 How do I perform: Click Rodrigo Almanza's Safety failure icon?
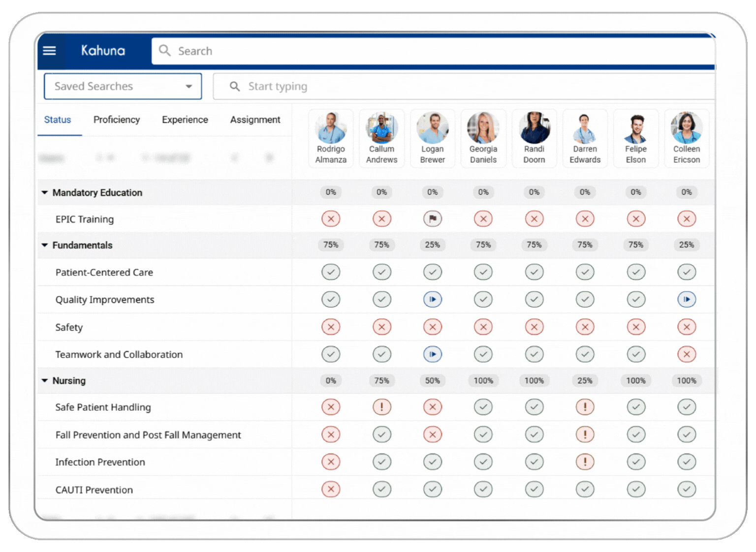[331, 327]
